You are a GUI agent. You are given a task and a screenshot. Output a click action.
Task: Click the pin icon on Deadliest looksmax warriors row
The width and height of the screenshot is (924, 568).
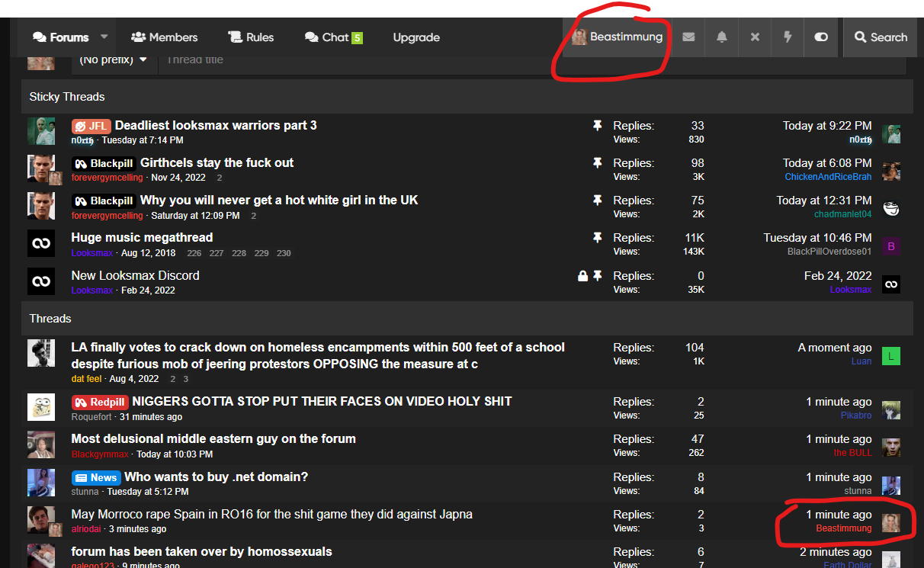(x=598, y=125)
